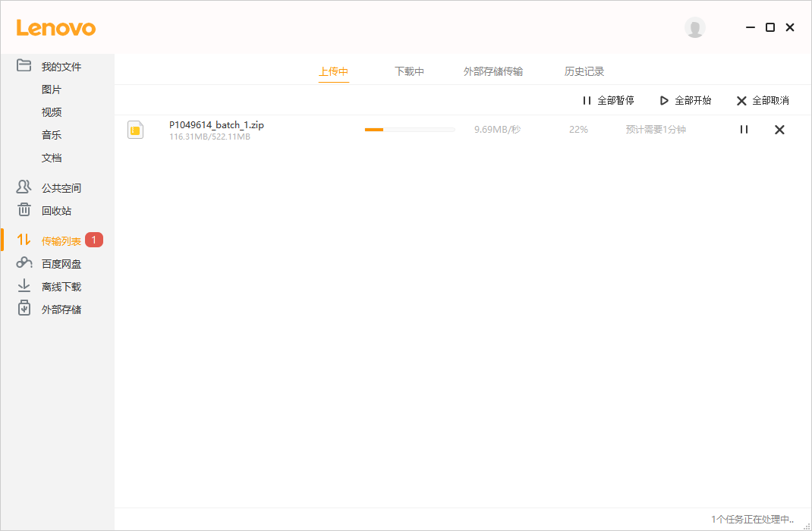Click the zip file icon for P1049614_batch_1.zip
This screenshot has height=531, width=812.
(136, 130)
